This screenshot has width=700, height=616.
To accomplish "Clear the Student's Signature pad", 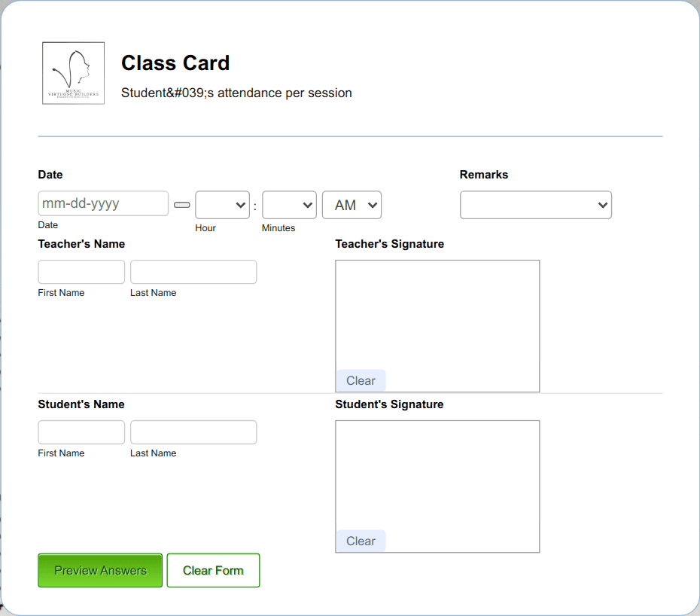I will (361, 541).
